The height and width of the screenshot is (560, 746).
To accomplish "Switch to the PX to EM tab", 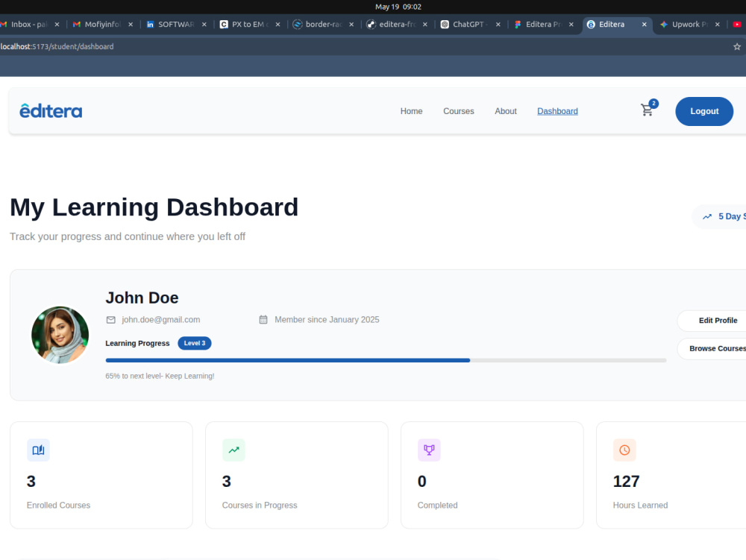I will click(250, 25).
